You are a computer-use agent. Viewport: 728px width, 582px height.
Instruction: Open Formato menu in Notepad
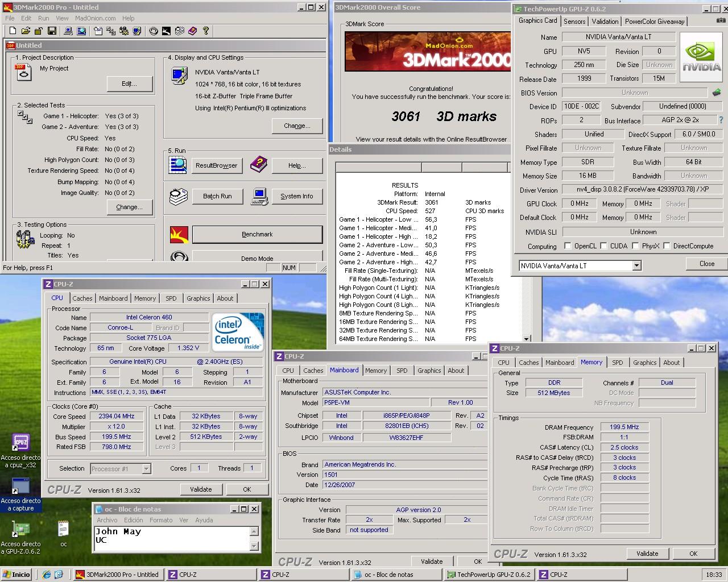click(x=161, y=520)
